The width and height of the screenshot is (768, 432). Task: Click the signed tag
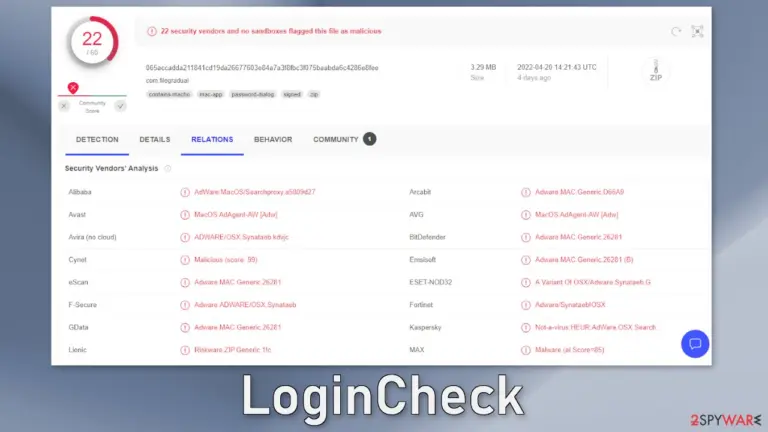(x=292, y=94)
